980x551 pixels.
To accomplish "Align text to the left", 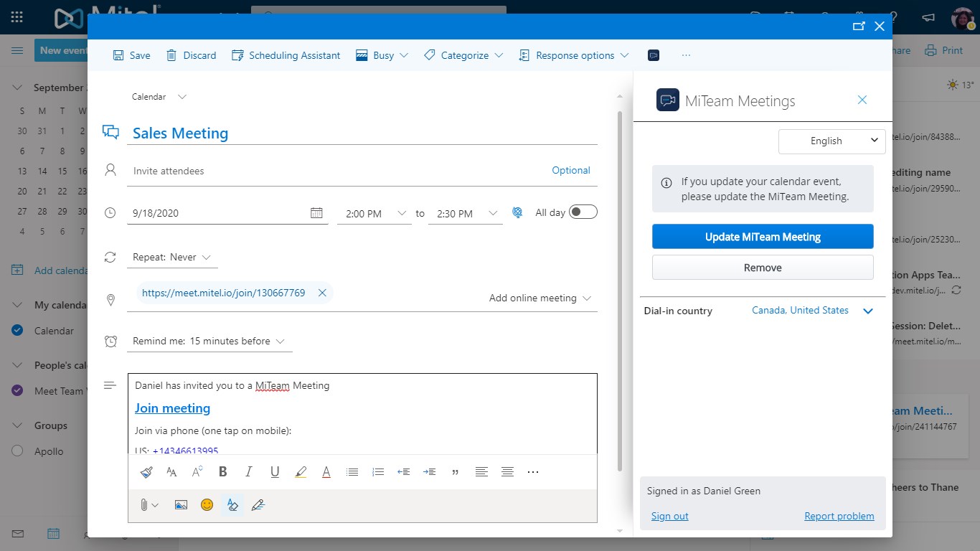I will tap(481, 472).
